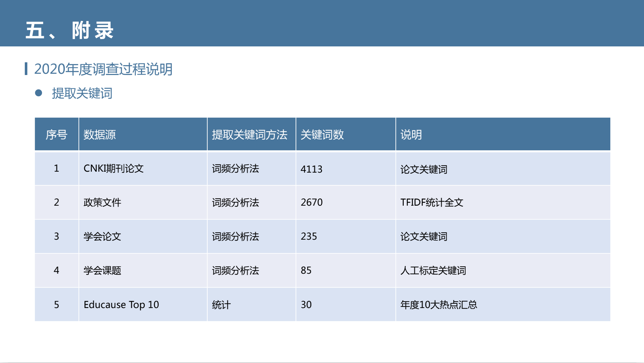This screenshot has width=644, height=363.
Task: Click the 统计 method cell in row 5
Action: 221,305
